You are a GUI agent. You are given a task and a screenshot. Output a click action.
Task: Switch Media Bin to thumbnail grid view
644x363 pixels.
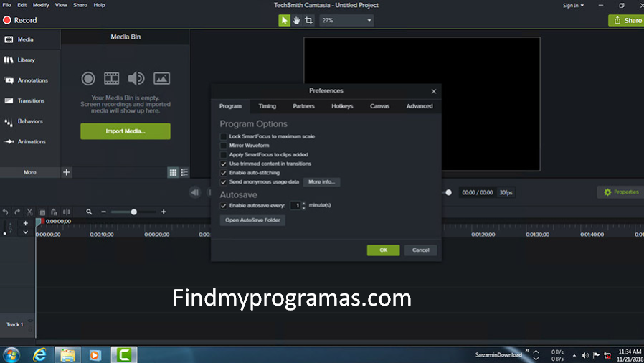pyautogui.click(x=173, y=172)
